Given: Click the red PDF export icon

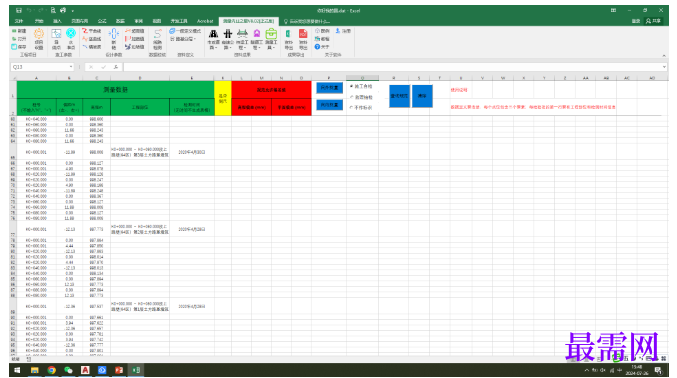Looking at the screenshot, I should [303, 34].
